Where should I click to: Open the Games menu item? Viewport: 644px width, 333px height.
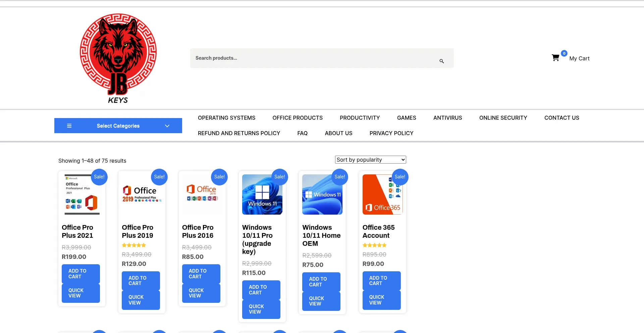(x=407, y=118)
